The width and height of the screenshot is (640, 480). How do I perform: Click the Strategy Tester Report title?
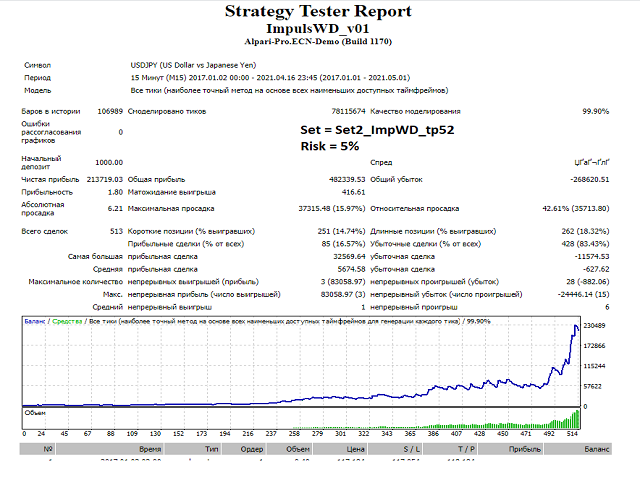pyautogui.click(x=316, y=12)
